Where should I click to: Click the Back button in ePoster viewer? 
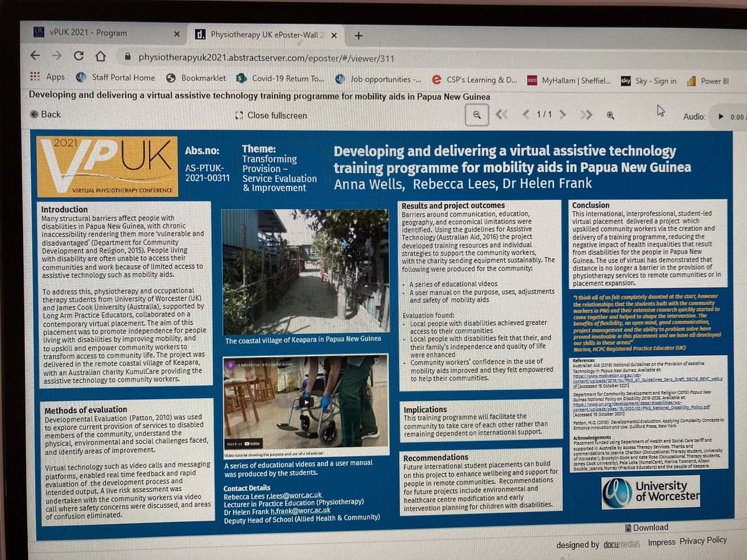coord(45,114)
